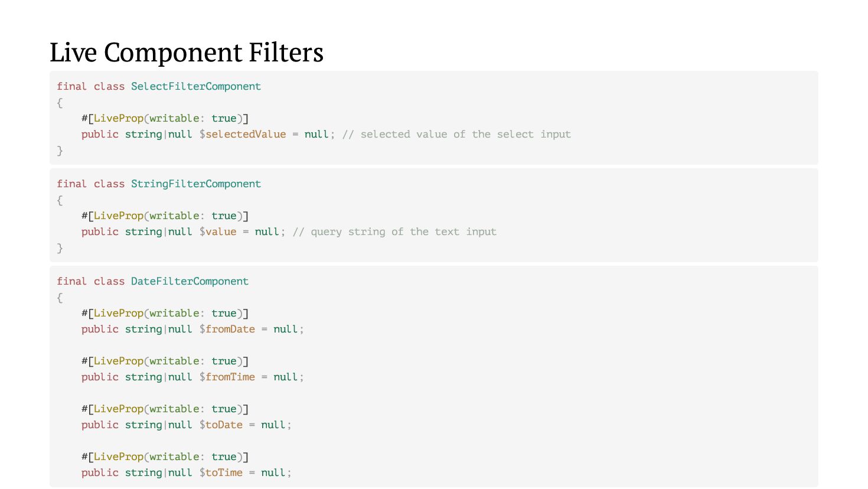Click the LiveProp attribute above $fromDate
This screenshot has height=489, width=868.
pos(118,313)
